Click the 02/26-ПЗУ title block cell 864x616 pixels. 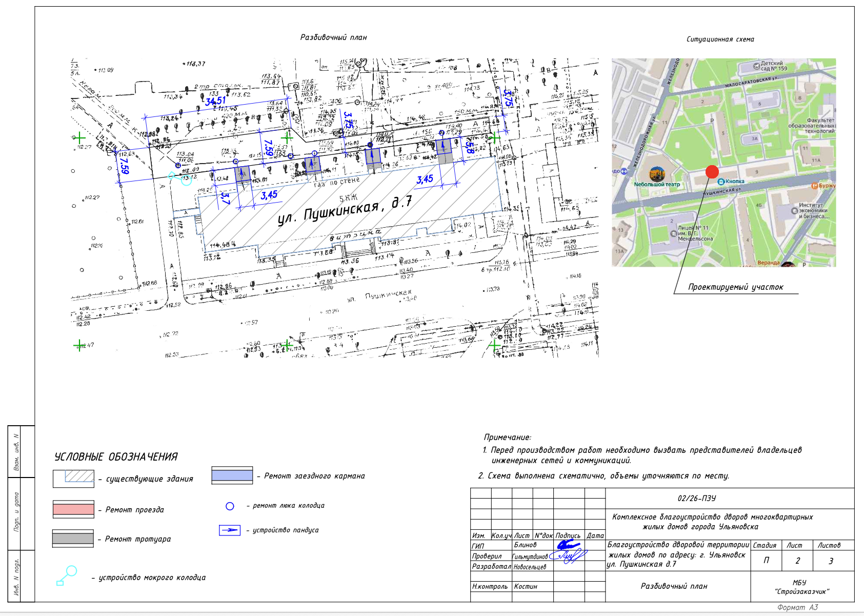(696, 499)
